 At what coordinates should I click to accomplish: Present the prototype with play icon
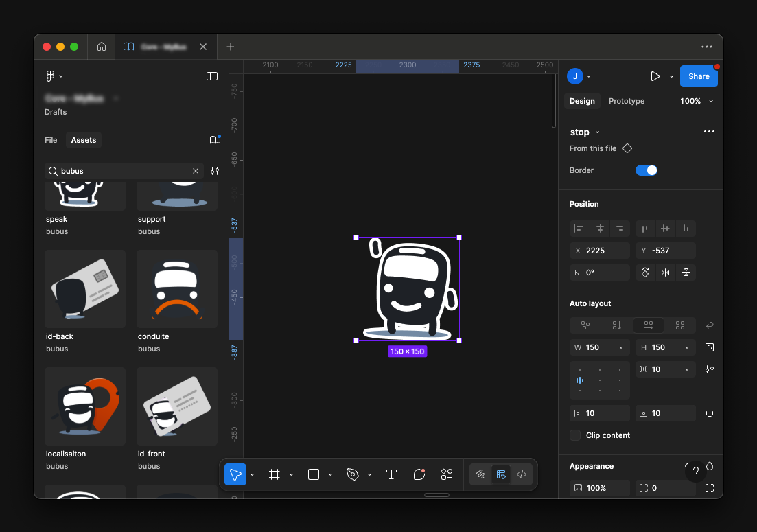pos(655,76)
